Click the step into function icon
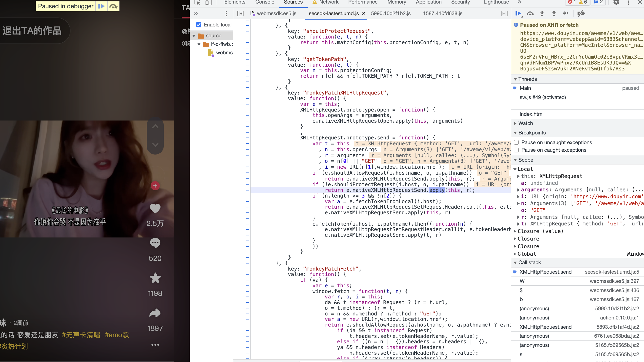This screenshot has width=644, height=362. 542,13
